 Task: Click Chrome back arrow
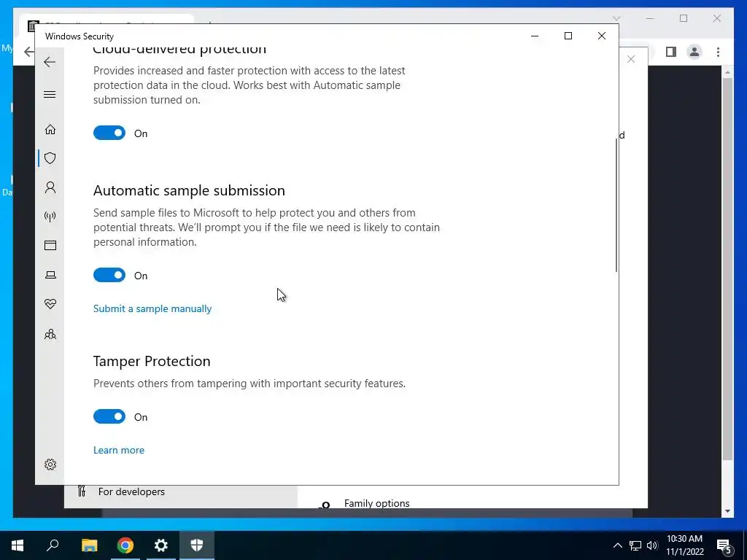pos(29,52)
